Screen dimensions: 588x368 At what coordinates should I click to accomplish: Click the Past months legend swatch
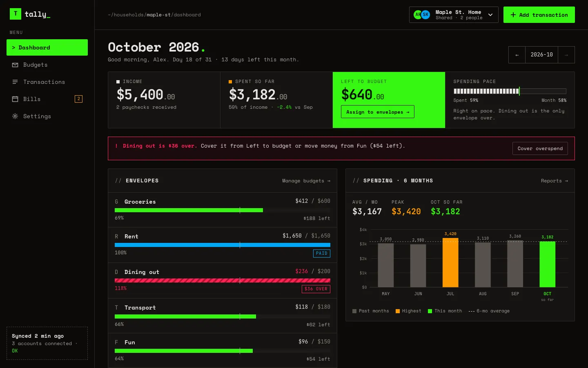[x=354, y=311]
